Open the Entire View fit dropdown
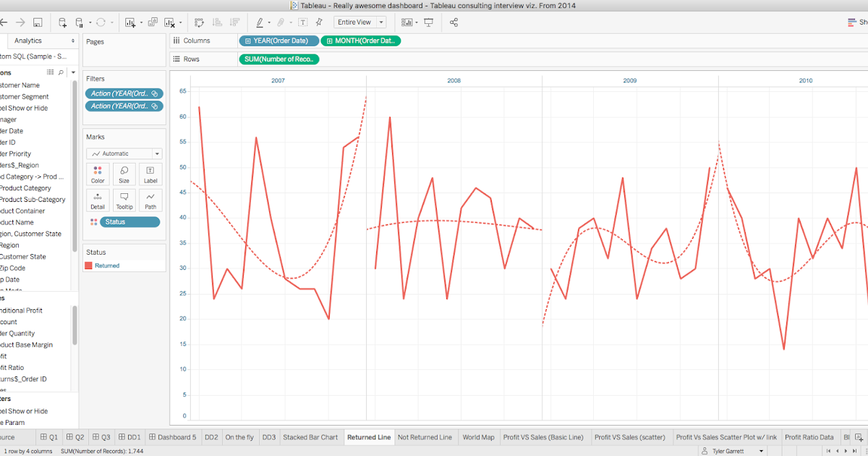Viewport: 868px width, 456px height. click(x=381, y=22)
